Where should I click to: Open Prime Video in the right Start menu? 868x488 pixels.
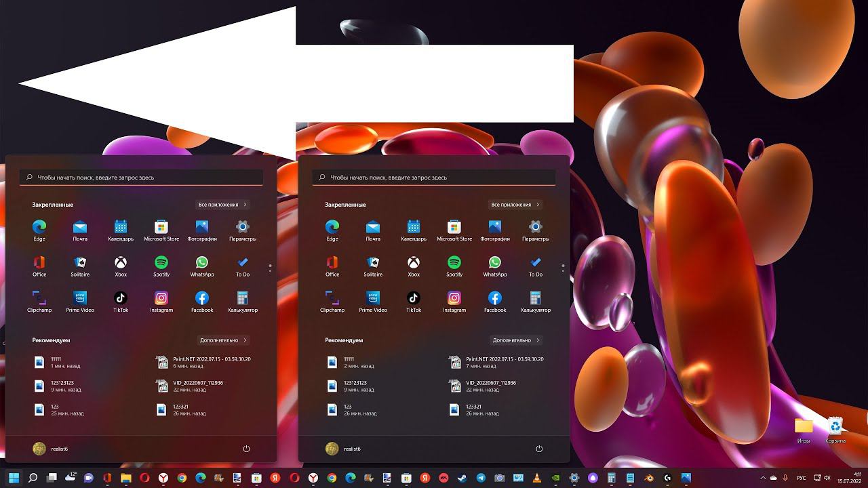click(373, 302)
